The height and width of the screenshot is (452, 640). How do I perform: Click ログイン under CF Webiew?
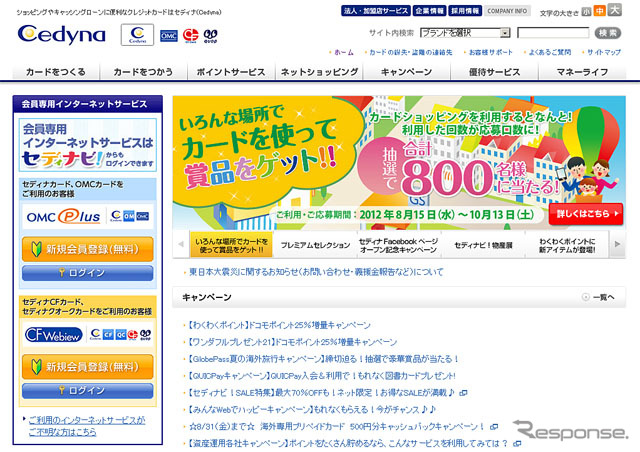88,390
